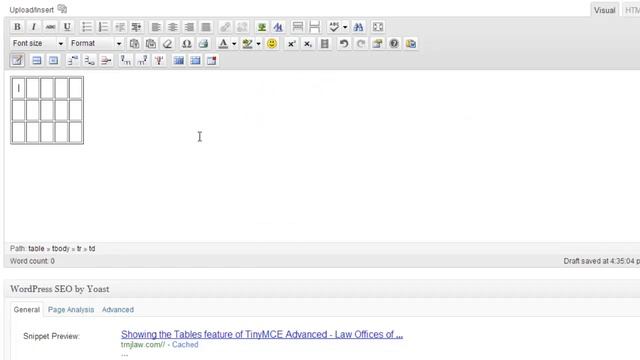Open the General SEO tab
Image resolution: width=640 pixels, height=360 pixels.
tap(27, 310)
